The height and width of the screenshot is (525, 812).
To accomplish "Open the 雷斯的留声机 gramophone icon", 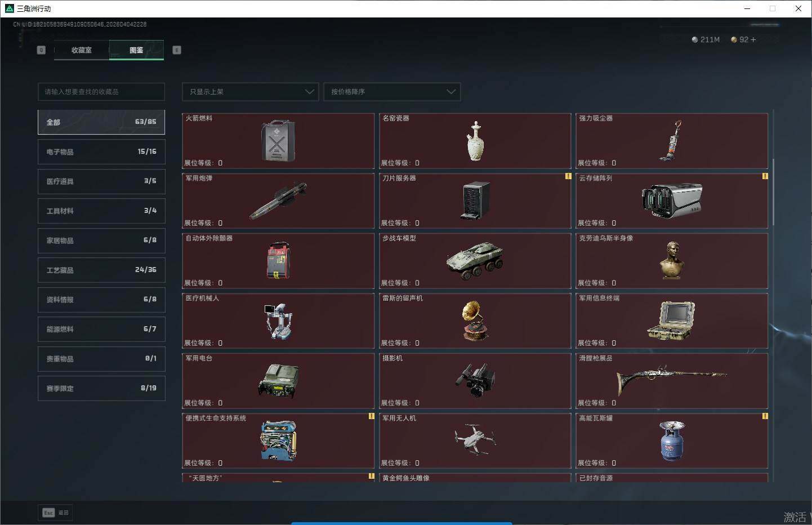I will coord(476,321).
